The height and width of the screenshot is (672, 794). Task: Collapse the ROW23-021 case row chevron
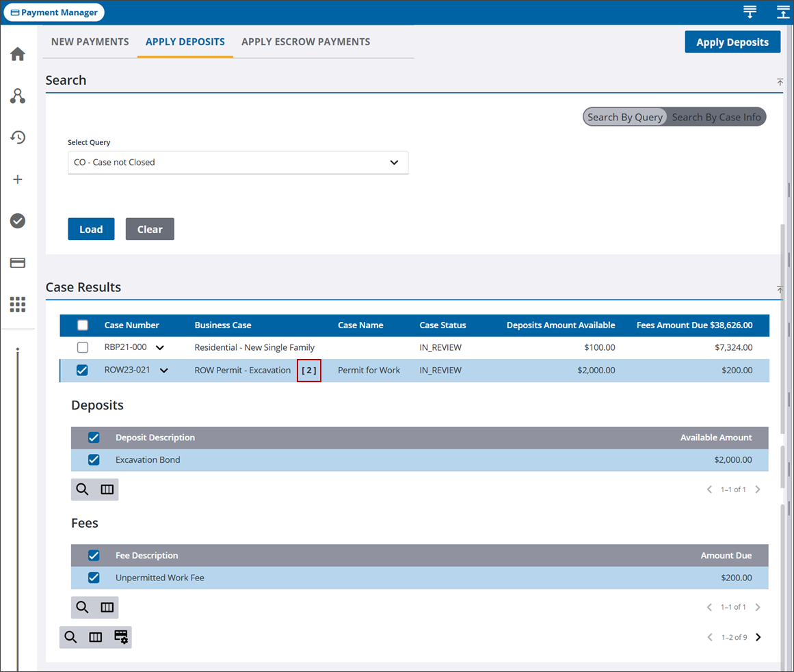[164, 371]
